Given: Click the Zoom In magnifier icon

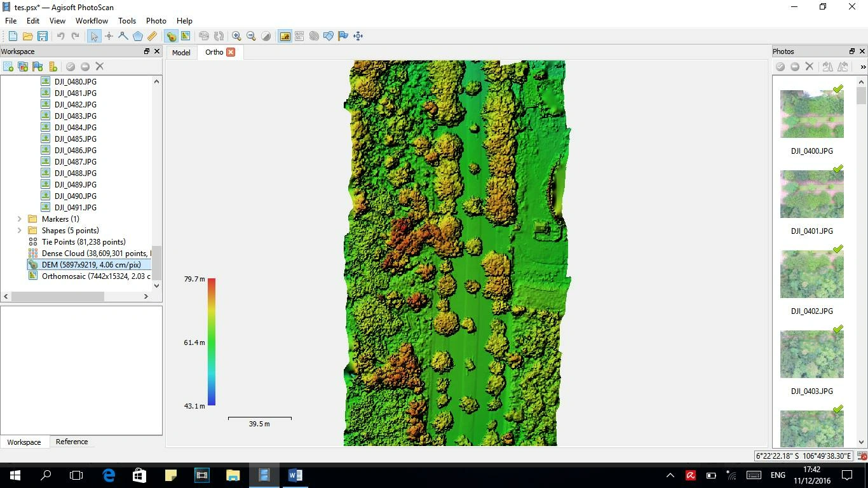Looking at the screenshot, I should (236, 36).
